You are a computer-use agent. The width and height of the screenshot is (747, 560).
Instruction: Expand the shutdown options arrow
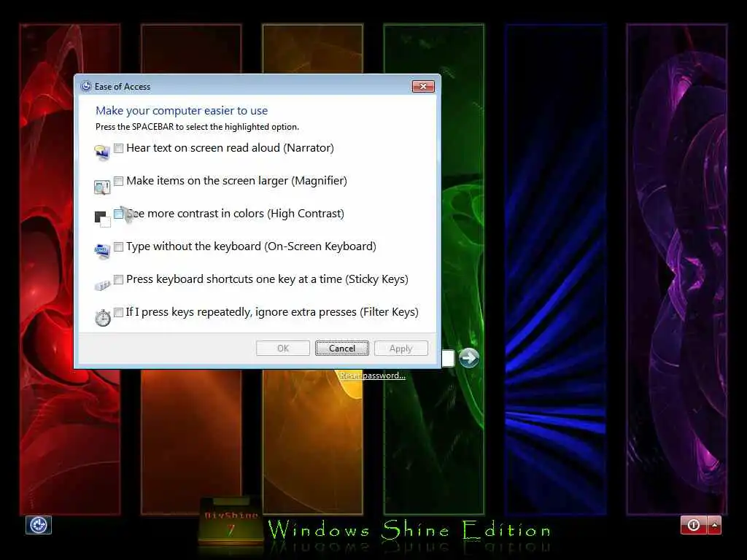715,525
